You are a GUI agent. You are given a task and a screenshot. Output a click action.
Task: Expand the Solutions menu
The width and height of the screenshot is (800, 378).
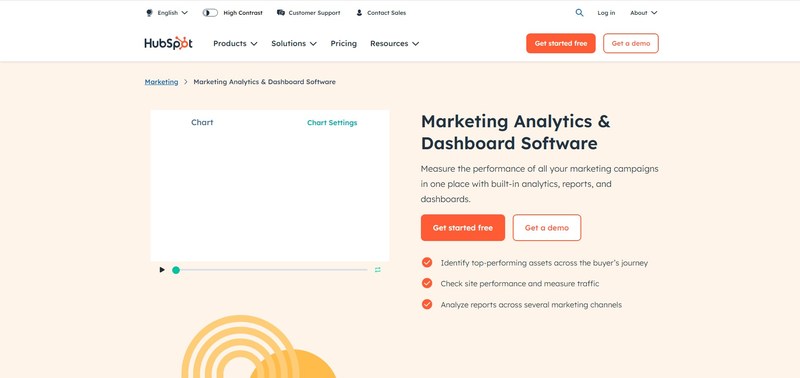coord(294,43)
